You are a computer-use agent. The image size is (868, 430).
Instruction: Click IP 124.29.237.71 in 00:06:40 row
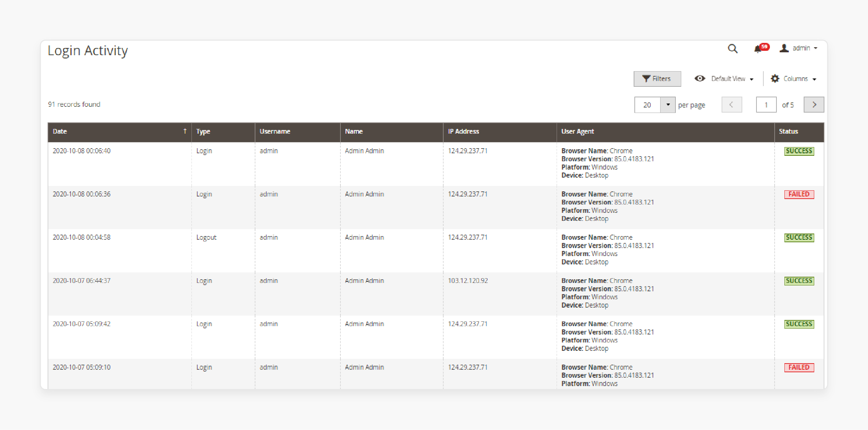click(468, 151)
